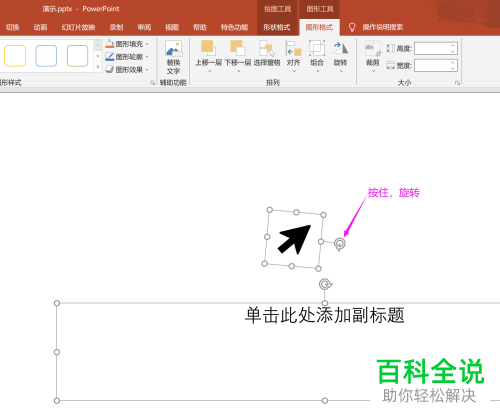500x416 pixels.
Task: Click the 宽度 width icon
Action: pos(391,65)
